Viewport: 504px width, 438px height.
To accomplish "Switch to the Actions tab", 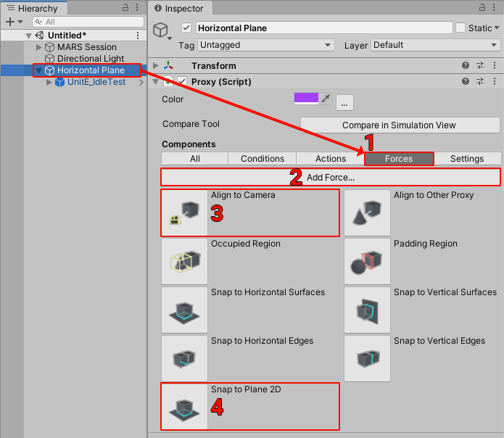I will [331, 159].
